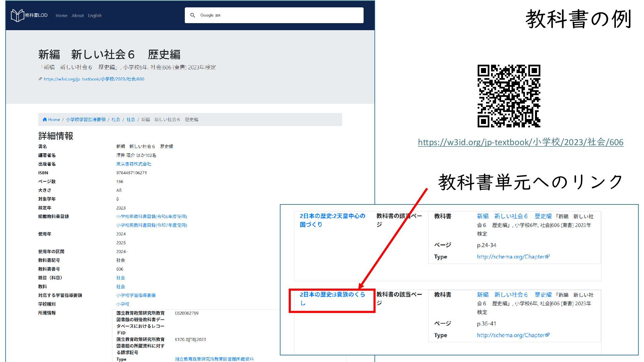Click the 教科書LOD book logo icon
This screenshot has height=362, width=644.
click(17, 15)
